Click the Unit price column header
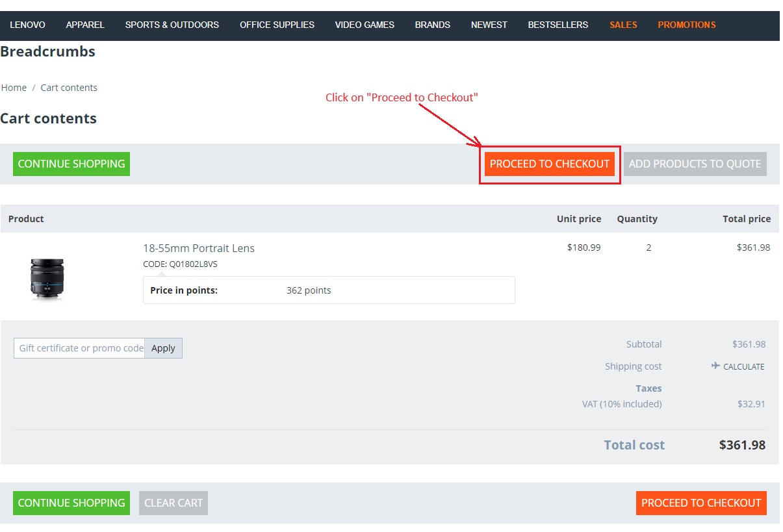Screen dimensions: 783x532 pos(579,219)
